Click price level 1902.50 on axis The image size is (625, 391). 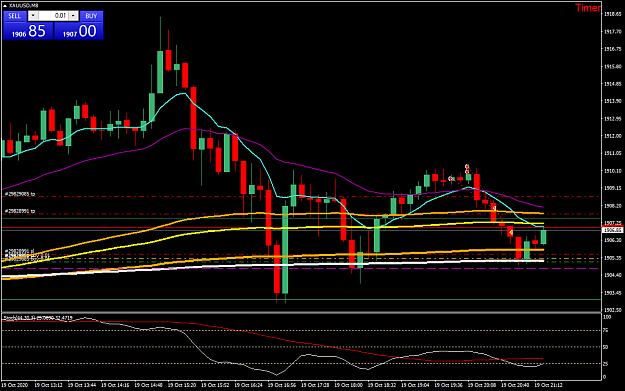click(612, 310)
